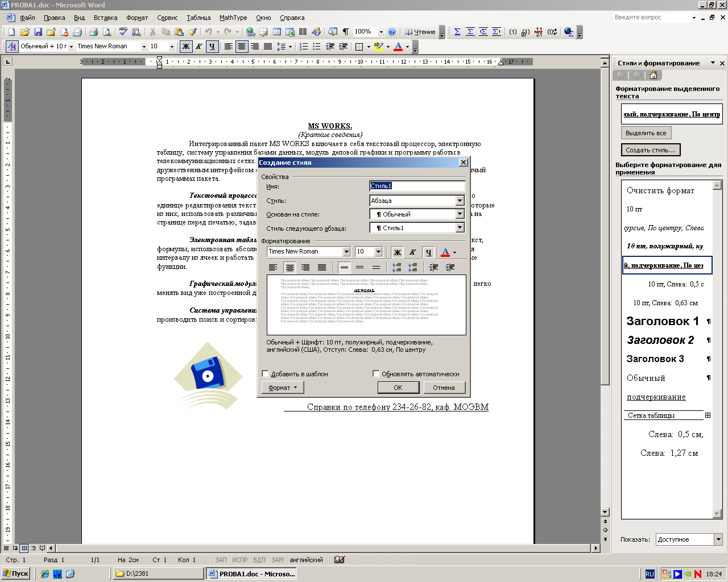Open the 'Стиль' Абзаца dropdown
The height and width of the screenshot is (582, 728).
[460, 201]
